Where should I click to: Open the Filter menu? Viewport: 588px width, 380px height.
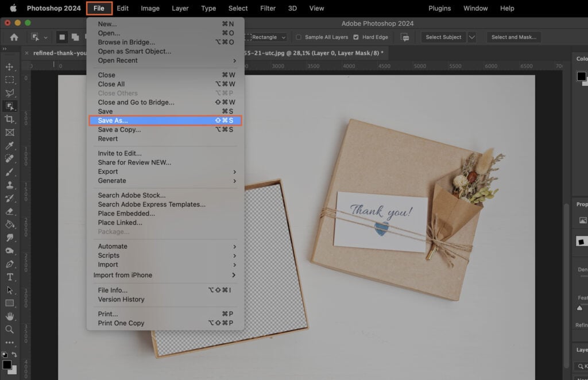268,8
